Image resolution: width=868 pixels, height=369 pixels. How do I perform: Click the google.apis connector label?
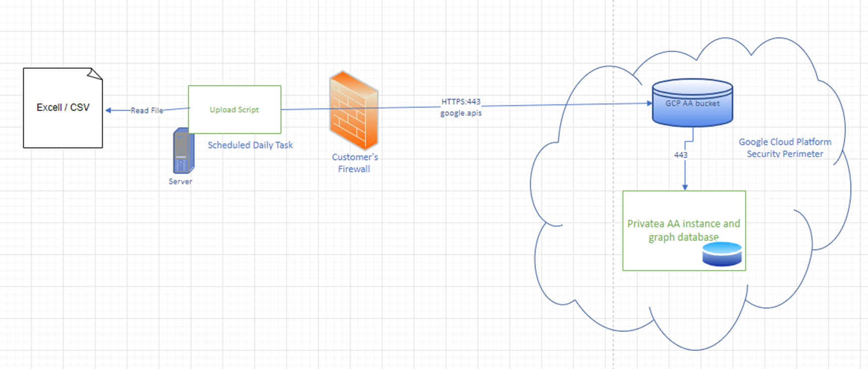point(461,113)
